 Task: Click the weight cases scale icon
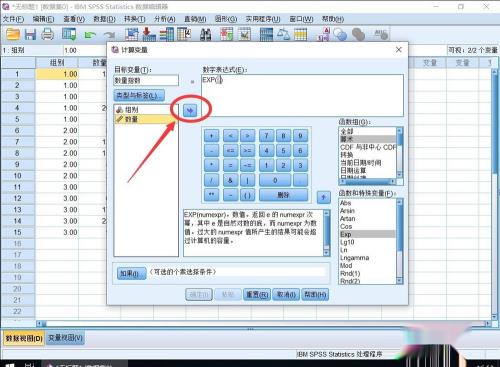(x=284, y=35)
